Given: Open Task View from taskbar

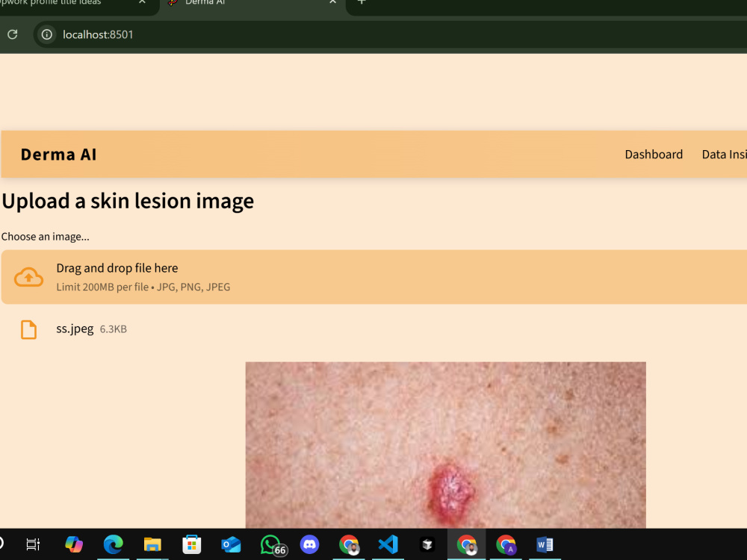Looking at the screenshot, I should [x=33, y=544].
